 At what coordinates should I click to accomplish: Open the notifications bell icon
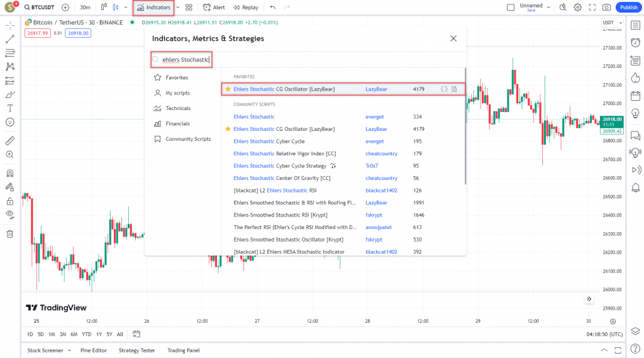(x=635, y=188)
